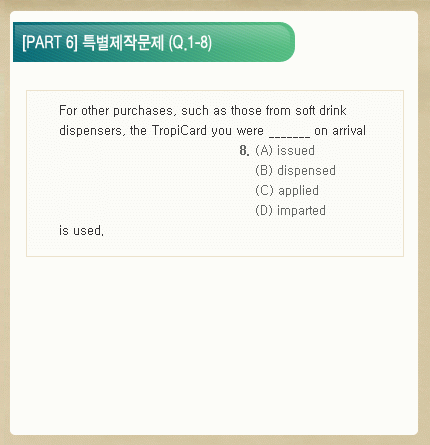This screenshot has height=445, width=430.
Task: Pick the answer word "applied"
Action: click(x=298, y=191)
